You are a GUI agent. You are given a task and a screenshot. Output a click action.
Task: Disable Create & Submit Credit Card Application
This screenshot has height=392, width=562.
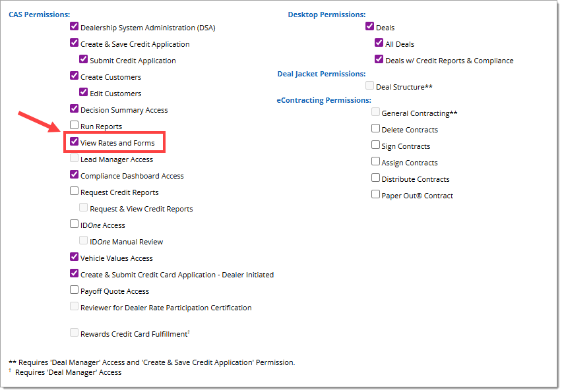click(75, 275)
